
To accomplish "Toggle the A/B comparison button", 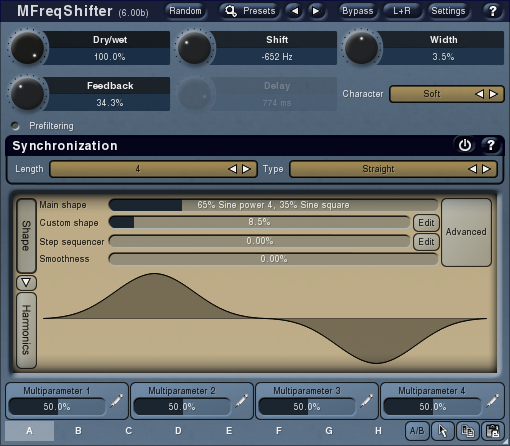I will tap(417, 431).
